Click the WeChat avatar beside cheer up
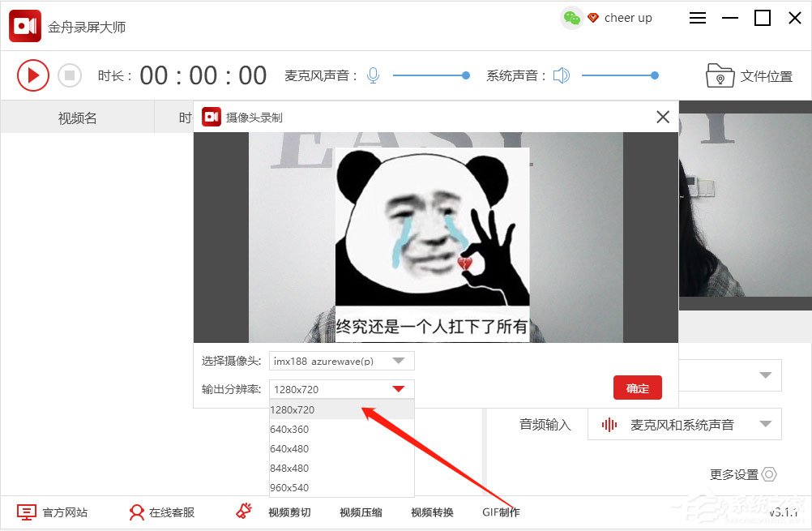The image size is (812, 531). (x=572, y=17)
